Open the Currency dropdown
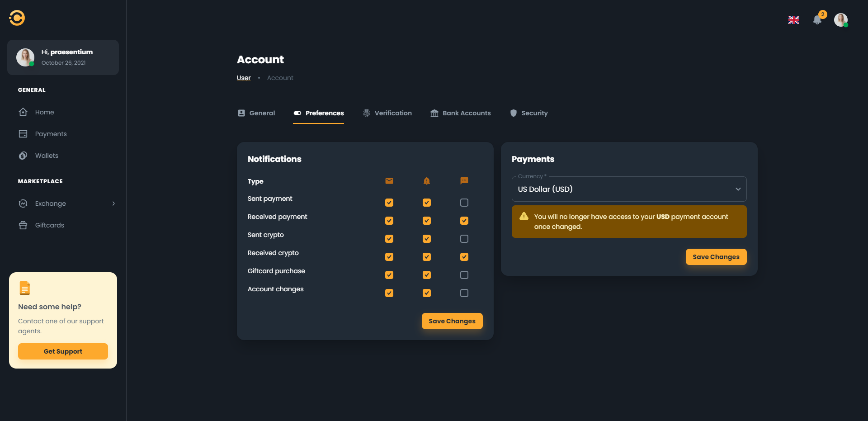The height and width of the screenshot is (421, 868). tap(628, 189)
